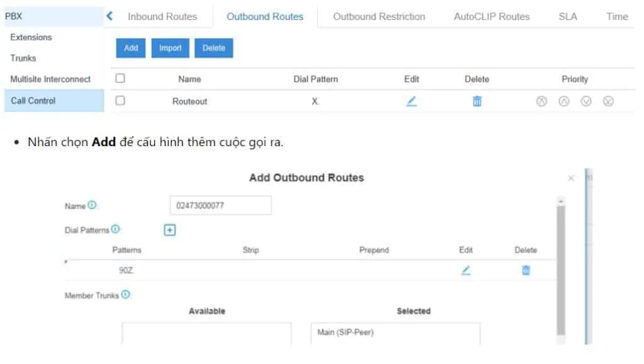
Task: Open the Outbound Restriction tab
Action: click(x=379, y=17)
